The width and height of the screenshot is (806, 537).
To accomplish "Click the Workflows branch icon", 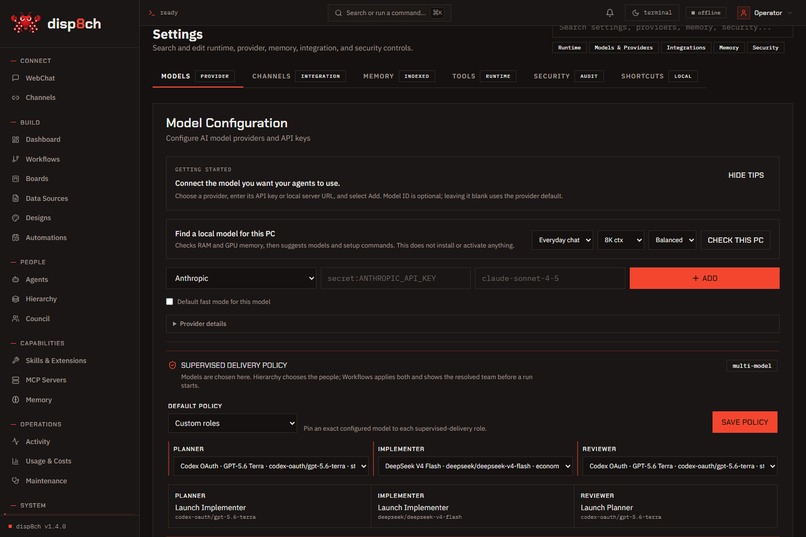I will pos(15,159).
